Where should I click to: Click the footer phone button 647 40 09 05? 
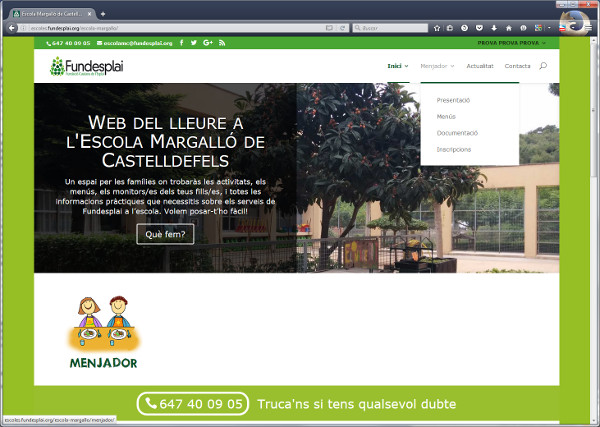[x=193, y=404]
